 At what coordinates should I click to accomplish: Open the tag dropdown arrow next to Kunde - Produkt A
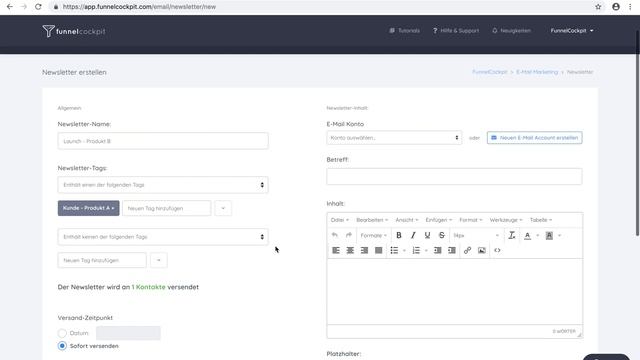click(223, 208)
